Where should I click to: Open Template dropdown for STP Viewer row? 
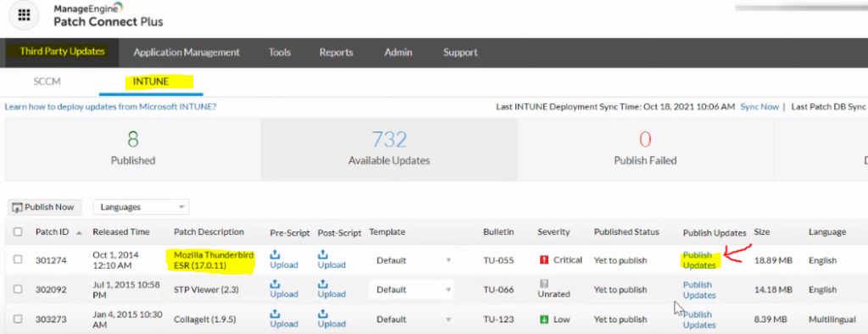(412, 290)
